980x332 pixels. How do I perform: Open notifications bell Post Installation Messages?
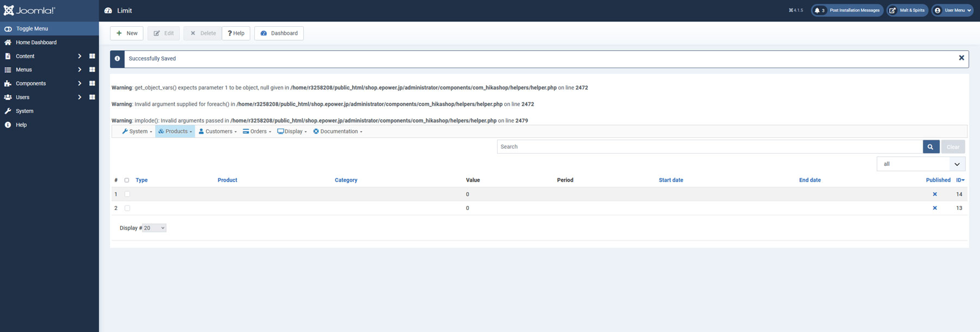847,10
